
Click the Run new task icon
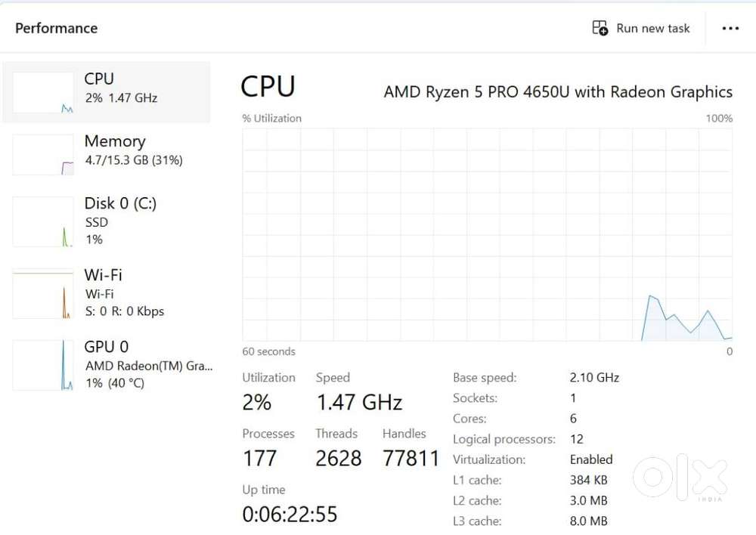(600, 29)
